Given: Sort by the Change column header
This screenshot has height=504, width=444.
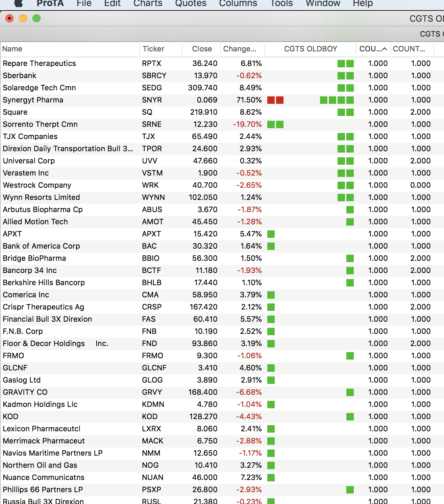Looking at the screenshot, I should pyautogui.click(x=243, y=49).
